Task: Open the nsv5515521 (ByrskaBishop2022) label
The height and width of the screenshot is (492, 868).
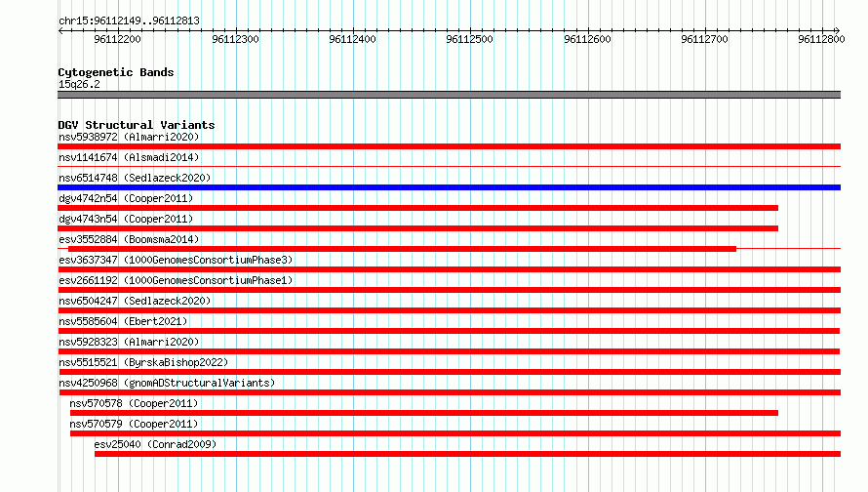Action: click(143, 362)
